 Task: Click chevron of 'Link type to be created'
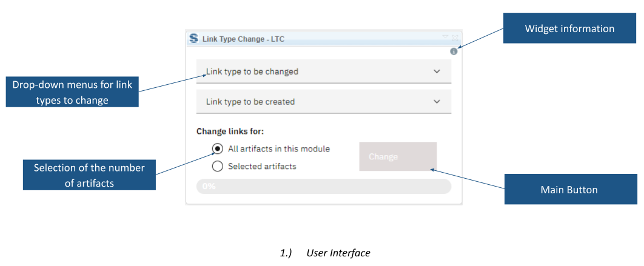tap(437, 101)
